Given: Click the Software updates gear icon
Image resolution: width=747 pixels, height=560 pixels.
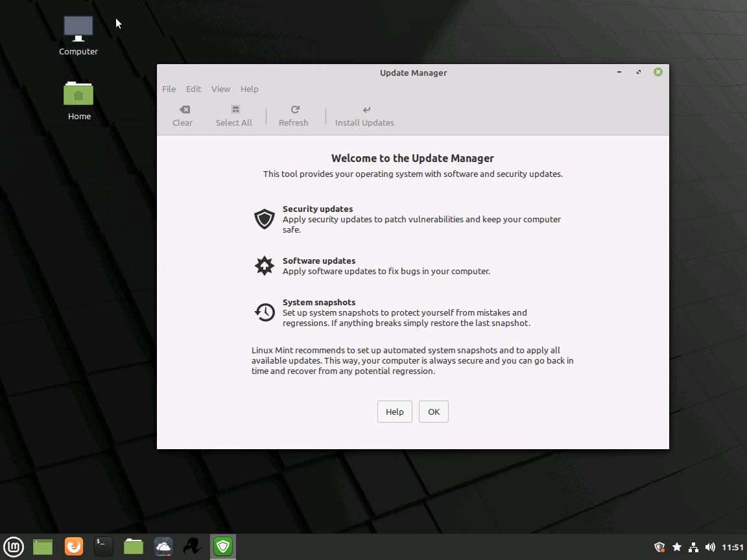Looking at the screenshot, I should (265, 266).
